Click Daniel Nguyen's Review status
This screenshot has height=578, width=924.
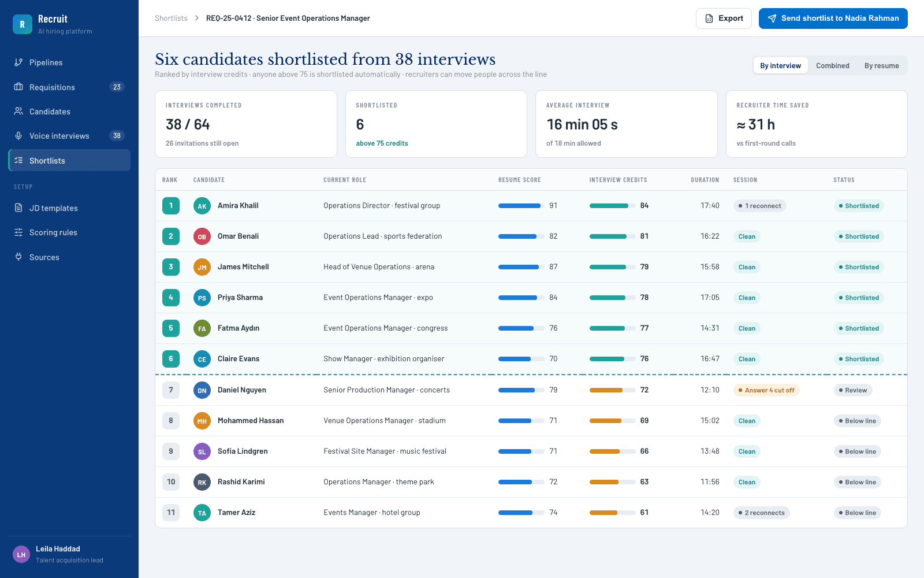(x=853, y=390)
